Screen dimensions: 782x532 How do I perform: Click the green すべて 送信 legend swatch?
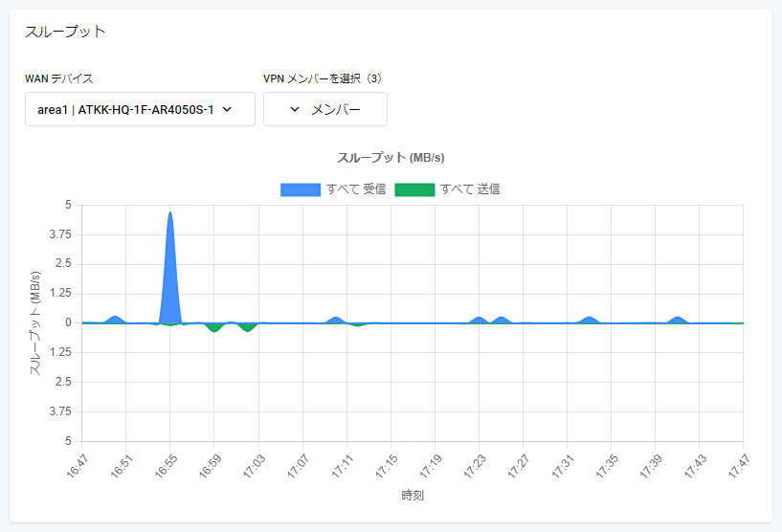click(414, 189)
